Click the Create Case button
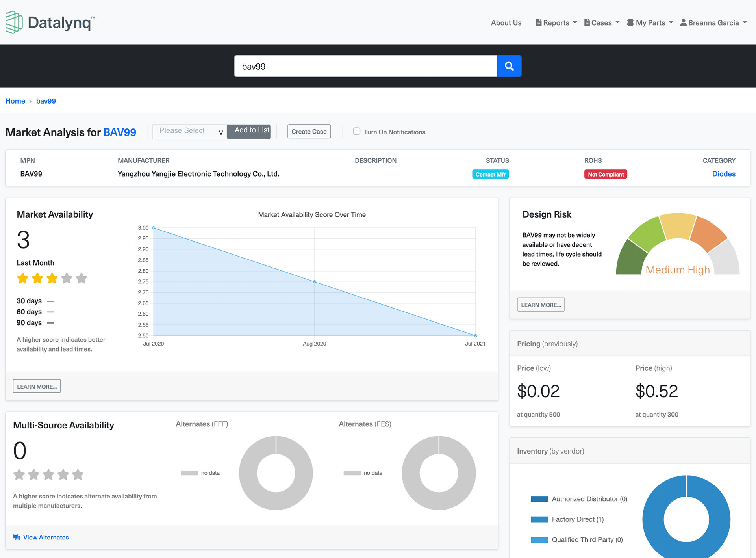Screen dimensions: 756x558 click(x=309, y=132)
